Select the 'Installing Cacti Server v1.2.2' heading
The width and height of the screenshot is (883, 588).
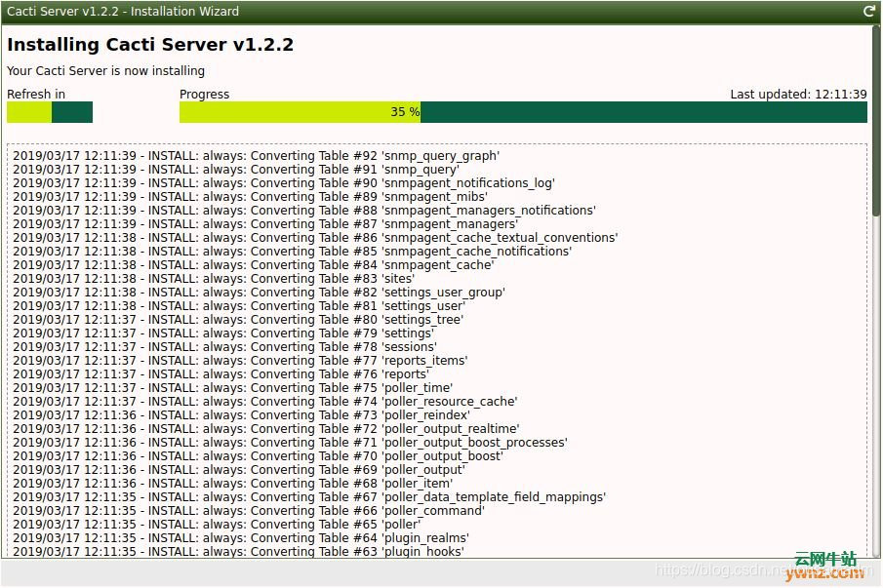tap(150, 45)
